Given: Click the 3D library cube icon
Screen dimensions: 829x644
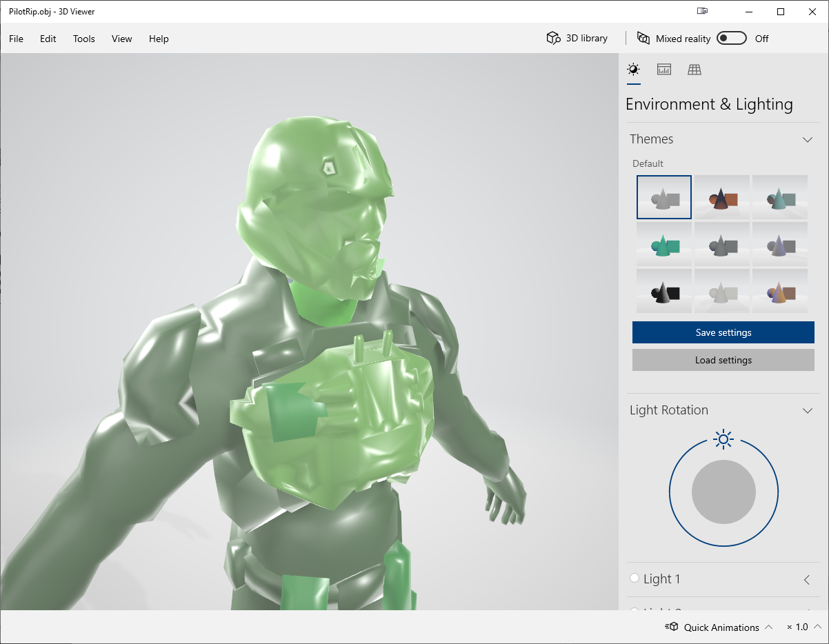Looking at the screenshot, I should (553, 39).
